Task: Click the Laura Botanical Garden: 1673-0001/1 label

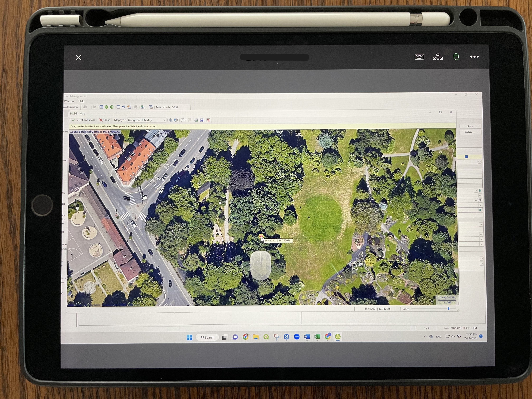Action: click(95, 132)
